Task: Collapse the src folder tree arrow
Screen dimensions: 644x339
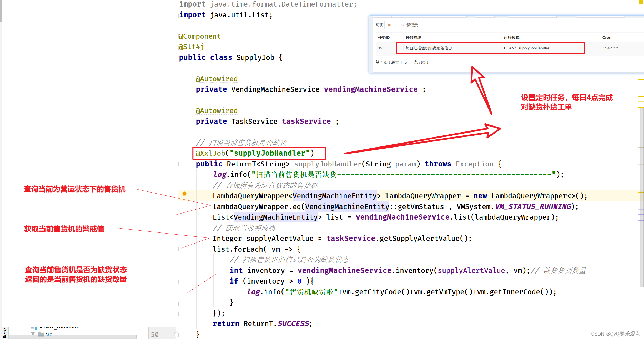Action: click(x=33, y=334)
